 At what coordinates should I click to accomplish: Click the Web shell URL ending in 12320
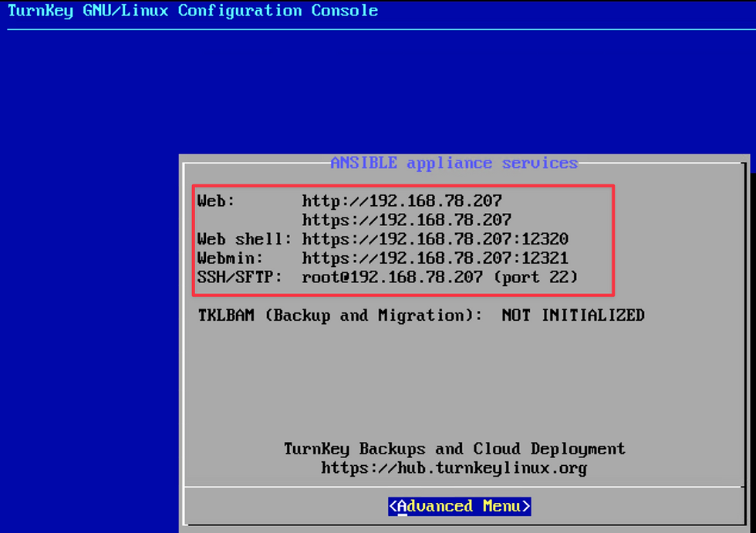(x=435, y=239)
